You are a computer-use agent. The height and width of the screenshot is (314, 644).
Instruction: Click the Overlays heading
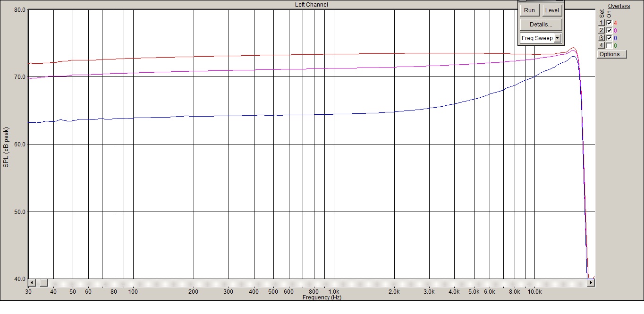pyautogui.click(x=619, y=6)
